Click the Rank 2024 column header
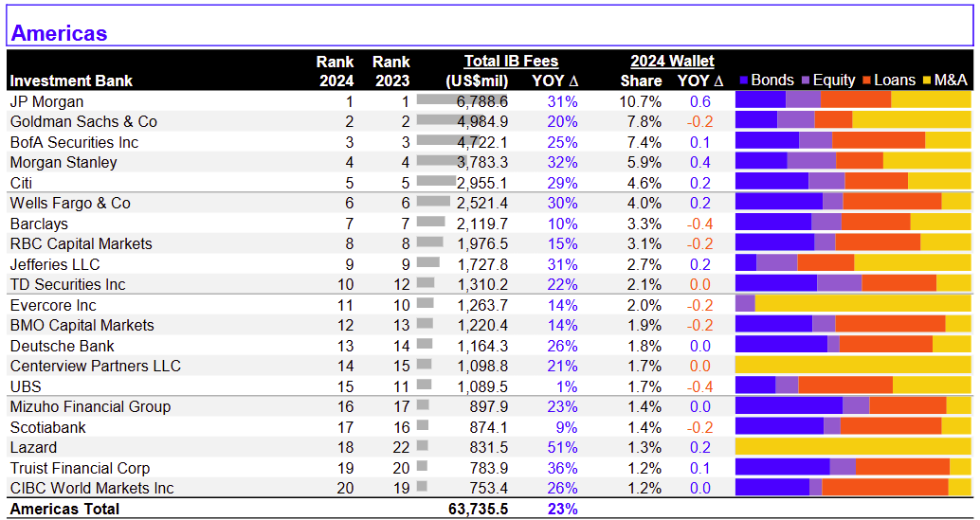Screen dimensions: 980x520 (x=335, y=71)
